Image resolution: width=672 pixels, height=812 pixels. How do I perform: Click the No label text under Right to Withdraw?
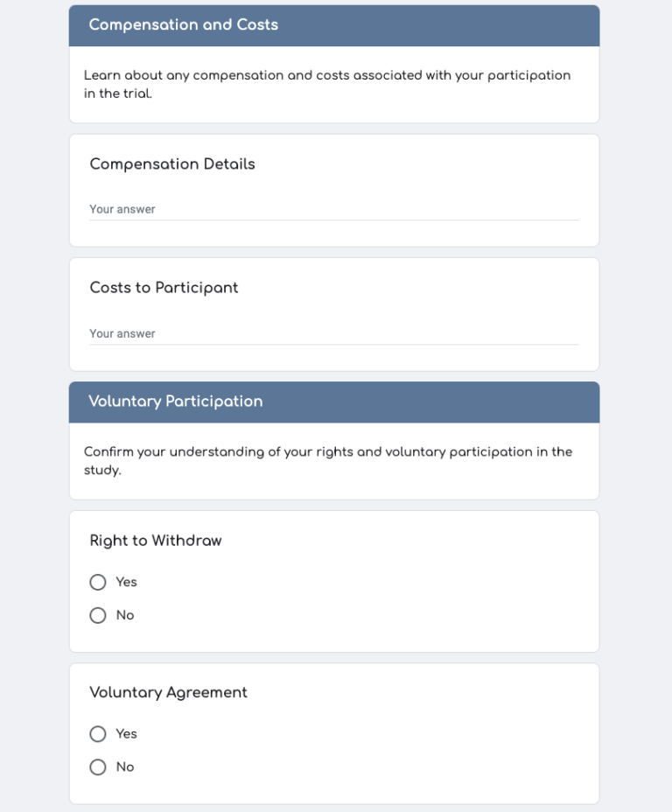click(125, 616)
